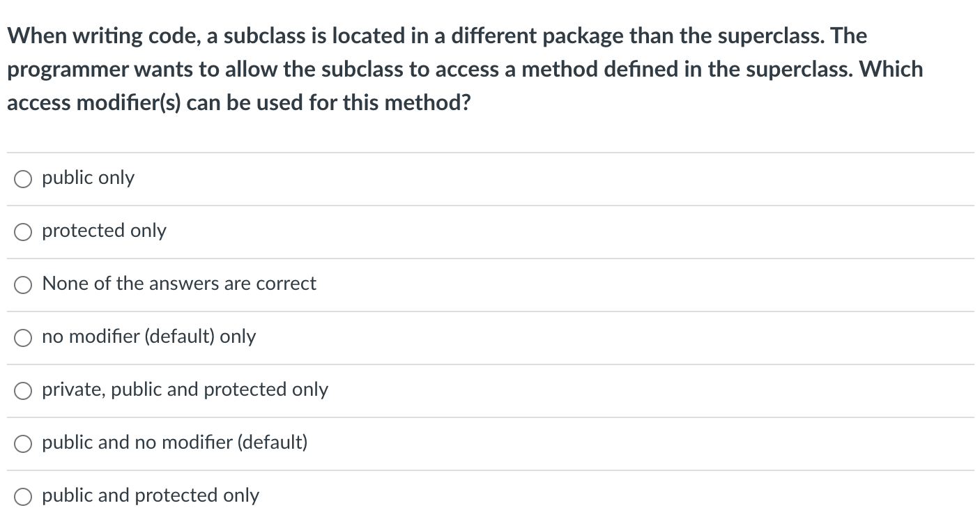
Task: Click the 'public only' answer text
Action: [x=87, y=178]
